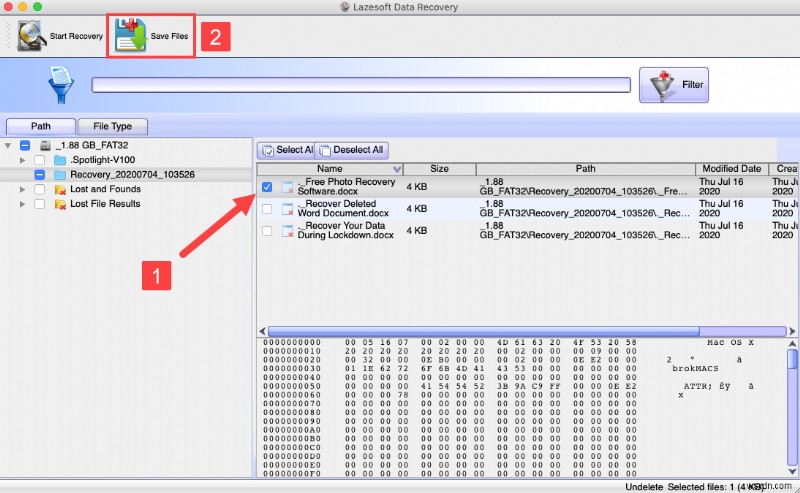Screen dimensions: 800x493
Task: Click the .Spotlight-V100 folder icon
Action: (60, 160)
